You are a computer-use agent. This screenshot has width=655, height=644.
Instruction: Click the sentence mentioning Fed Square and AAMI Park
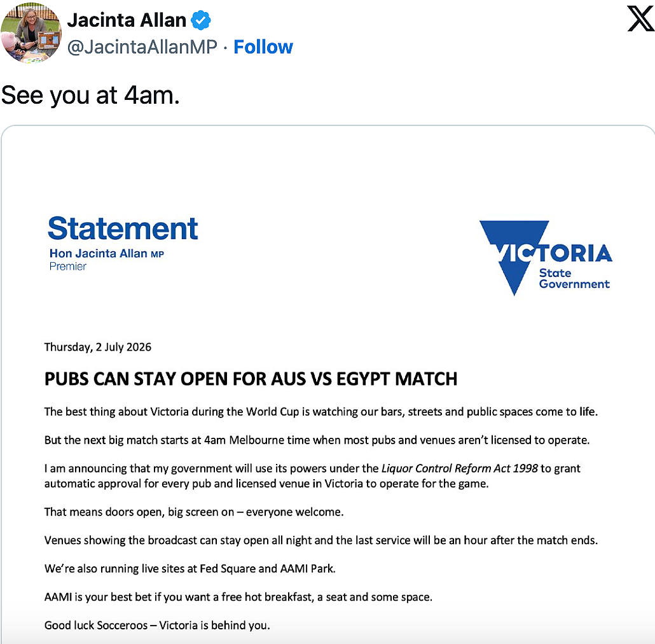coord(190,569)
